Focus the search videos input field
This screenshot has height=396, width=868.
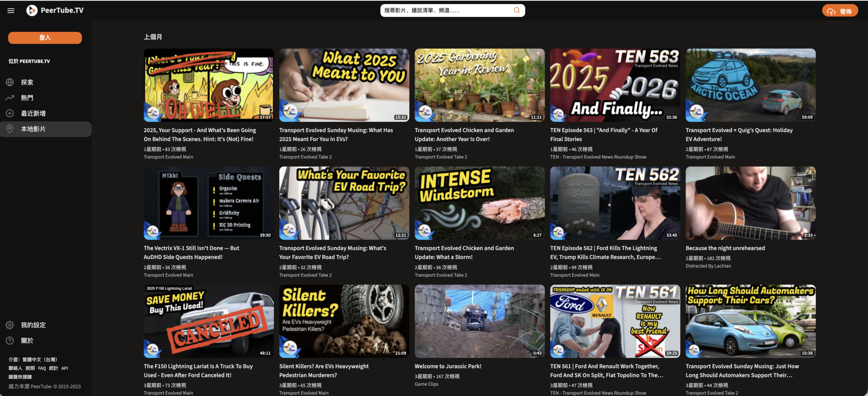click(448, 11)
